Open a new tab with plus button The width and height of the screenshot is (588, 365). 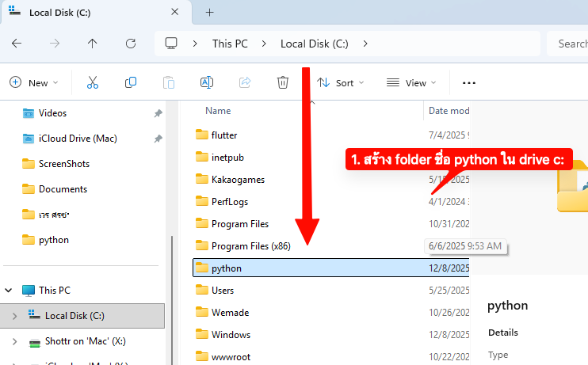tap(210, 13)
